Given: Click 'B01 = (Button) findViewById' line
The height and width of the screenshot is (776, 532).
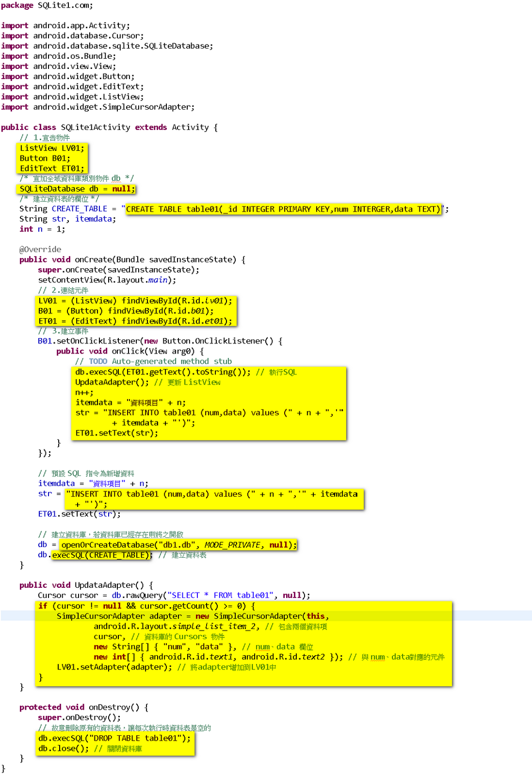Looking at the screenshot, I should point(126,311).
